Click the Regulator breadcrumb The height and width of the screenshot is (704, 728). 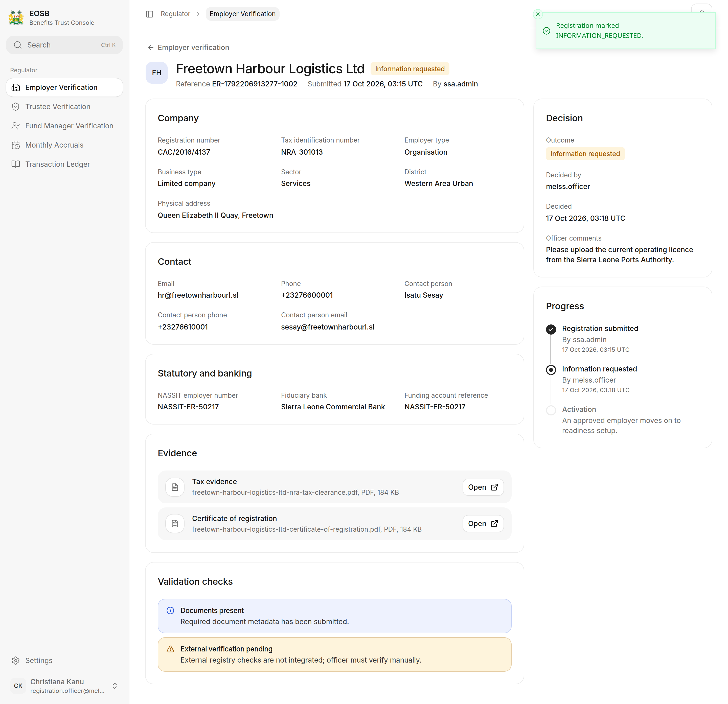[175, 14]
